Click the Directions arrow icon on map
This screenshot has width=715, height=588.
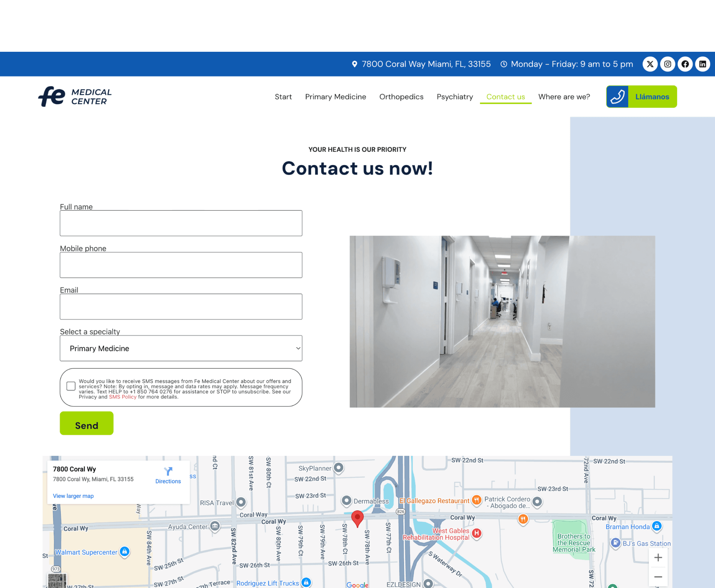pyautogui.click(x=168, y=471)
